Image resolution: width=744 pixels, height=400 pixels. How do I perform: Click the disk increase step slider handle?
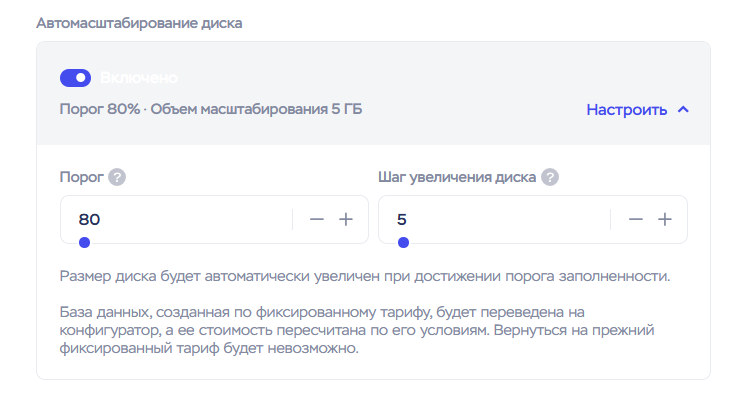click(403, 242)
